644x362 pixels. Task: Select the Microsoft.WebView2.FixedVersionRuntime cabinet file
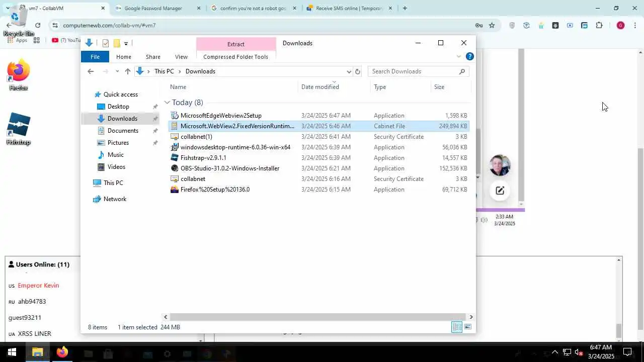click(319, 126)
